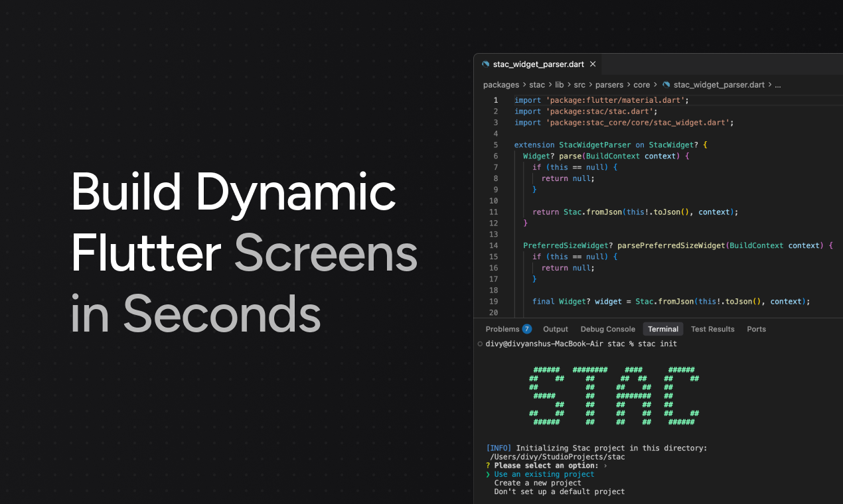This screenshot has width=843, height=504.
Task: Select the stac_widget_parser.dart breadcrumb file name
Action: pyautogui.click(x=719, y=85)
